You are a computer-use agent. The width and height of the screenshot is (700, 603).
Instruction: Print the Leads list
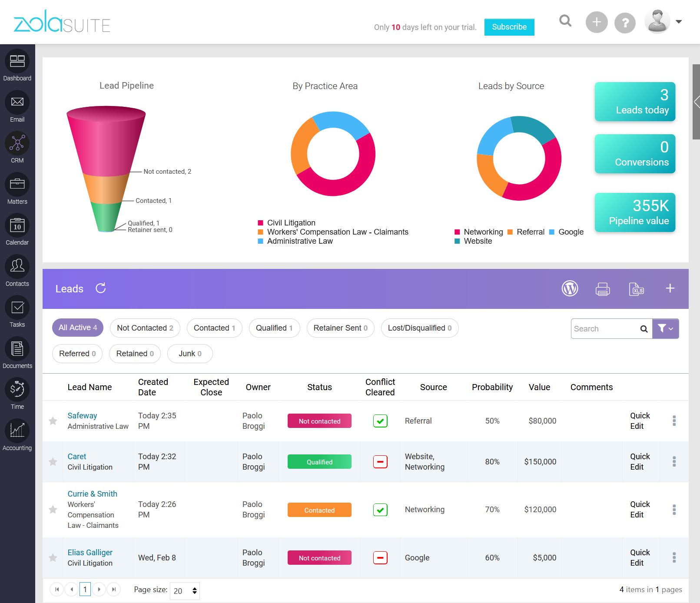pyautogui.click(x=603, y=288)
